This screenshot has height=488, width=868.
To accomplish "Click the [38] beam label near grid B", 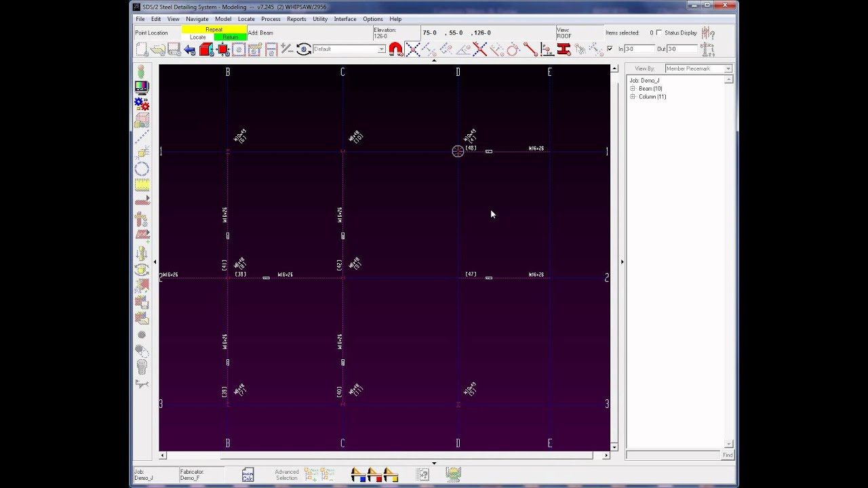I will click(240, 274).
